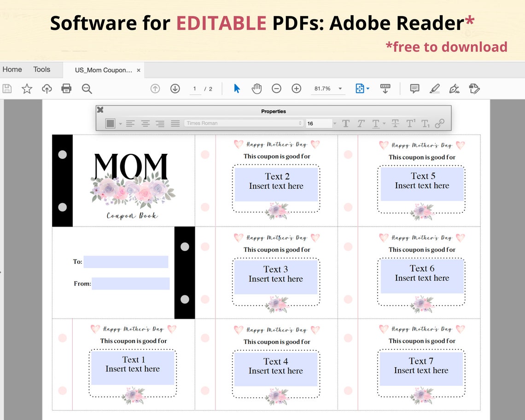
Task: Upload the file to cloud storage
Action: coord(47,88)
